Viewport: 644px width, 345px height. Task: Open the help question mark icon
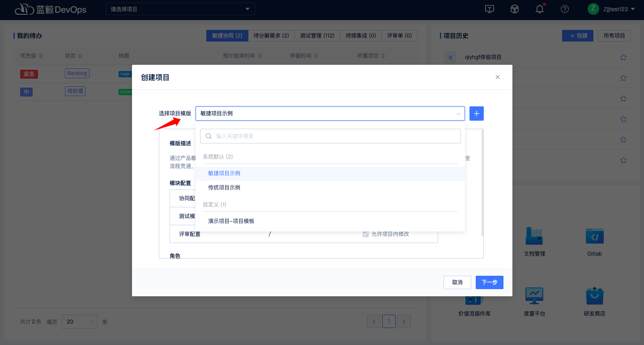pos(565,9)
